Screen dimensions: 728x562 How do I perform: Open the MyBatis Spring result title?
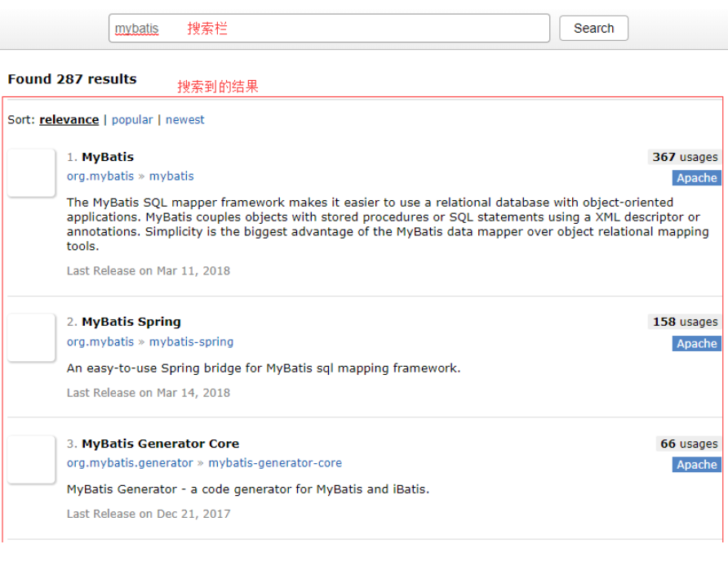(131, 322)
